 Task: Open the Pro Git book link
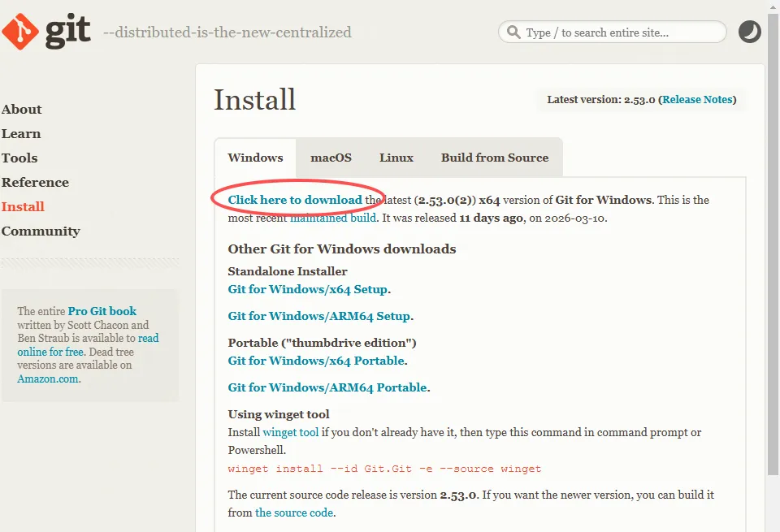tap(102, 311)
